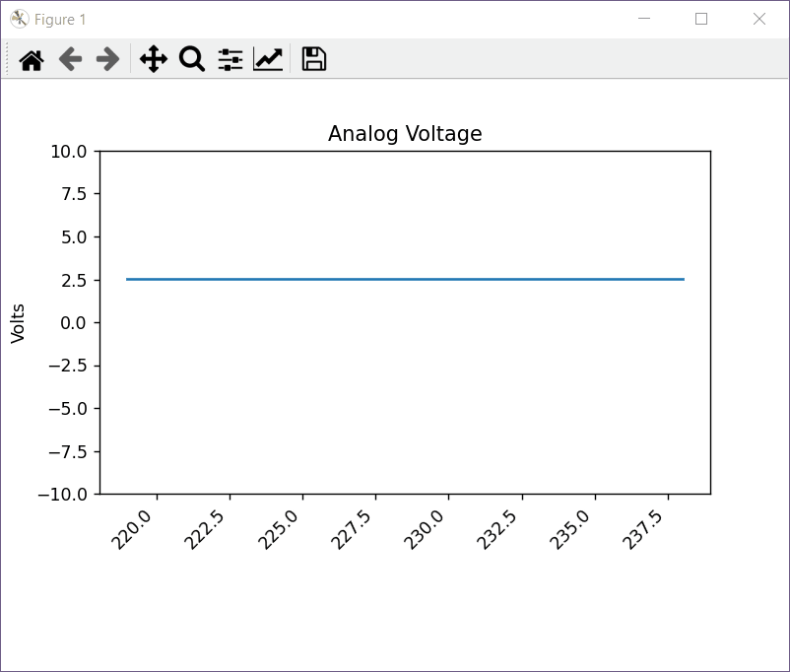Minimize the Figure 1 window
The height and width of the screenshot is (672, 790).
point(644,19)
